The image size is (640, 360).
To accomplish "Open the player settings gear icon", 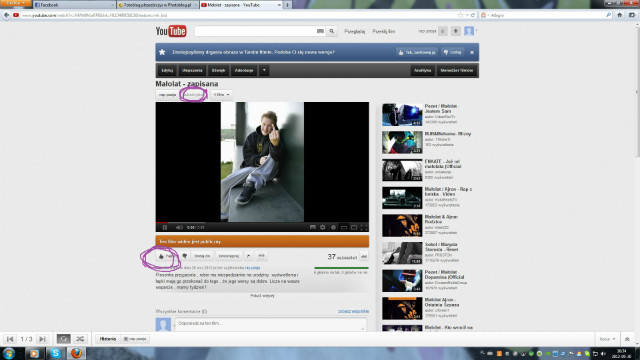I will tap(322, 227).
